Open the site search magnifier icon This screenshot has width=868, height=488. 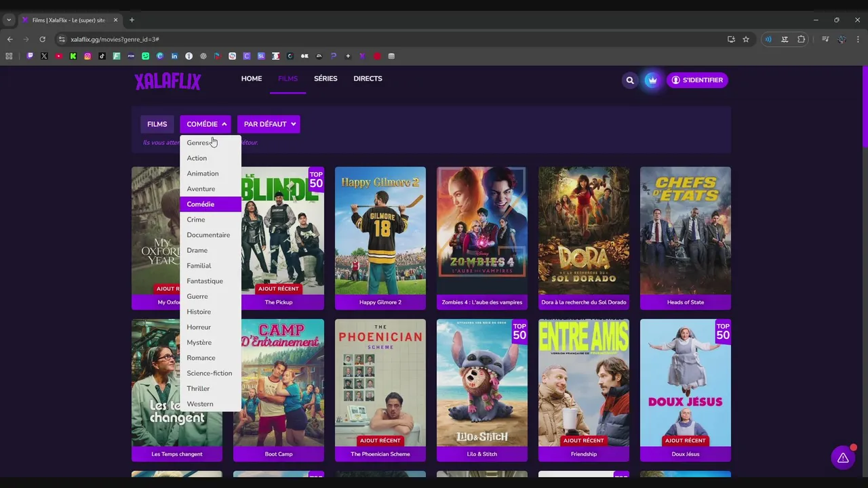point(630,80)
